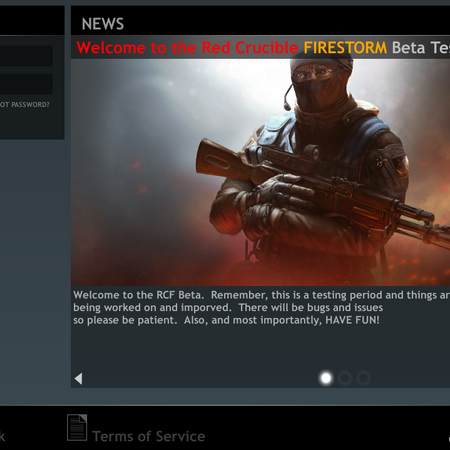Switch to the second news slide dot
The width and height of the screenshot is (450, 450).
[345, 378]
